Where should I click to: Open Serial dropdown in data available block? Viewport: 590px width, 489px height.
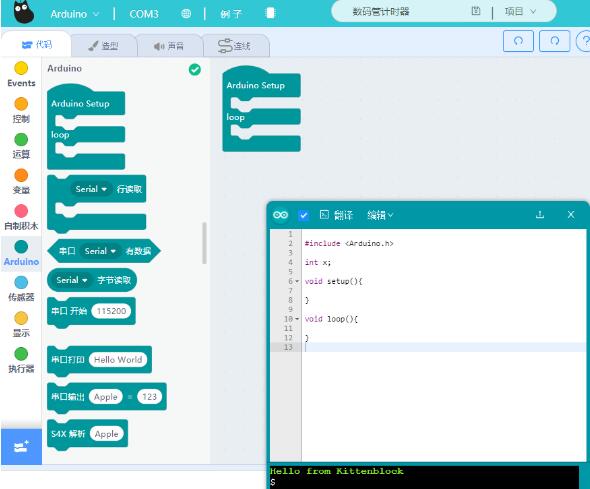coord(100,251)
